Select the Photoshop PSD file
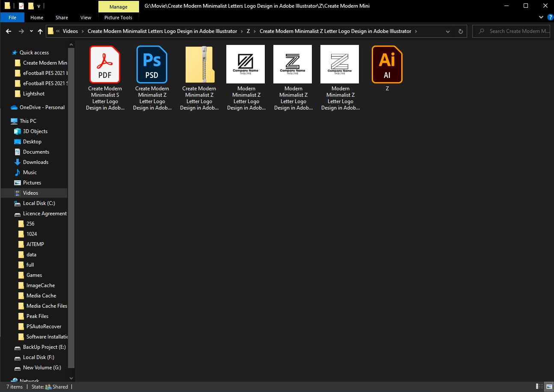 tap(152, 78)
